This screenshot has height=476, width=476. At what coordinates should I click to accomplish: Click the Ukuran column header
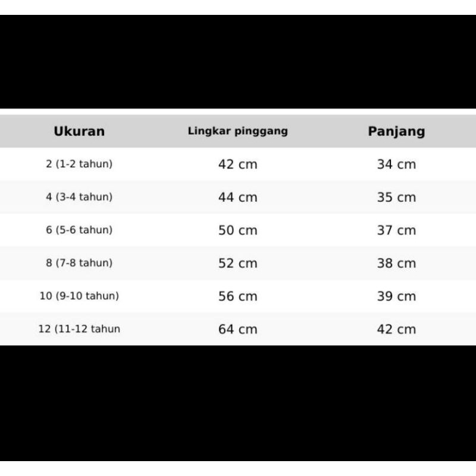coord(79,131)
